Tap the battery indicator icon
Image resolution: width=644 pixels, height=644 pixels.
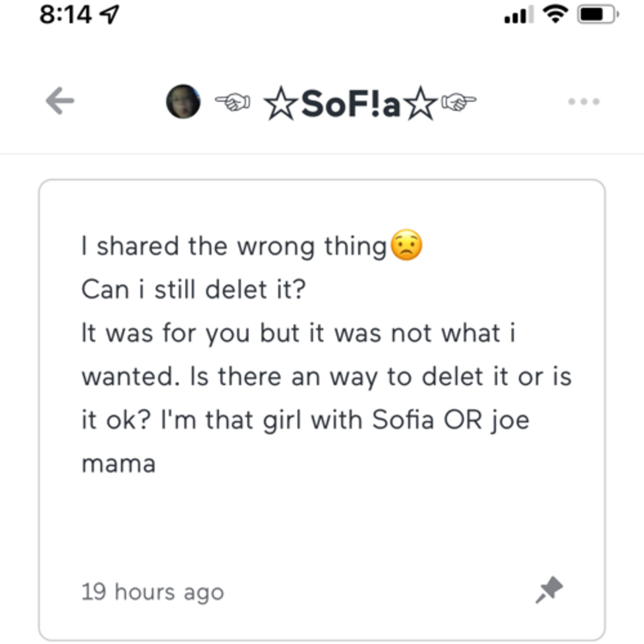598,14
